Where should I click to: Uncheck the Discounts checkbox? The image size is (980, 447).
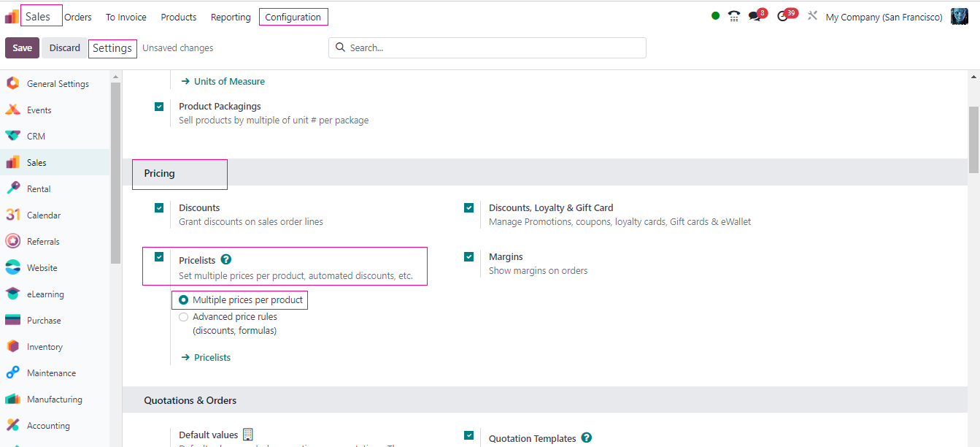[159, 208]
